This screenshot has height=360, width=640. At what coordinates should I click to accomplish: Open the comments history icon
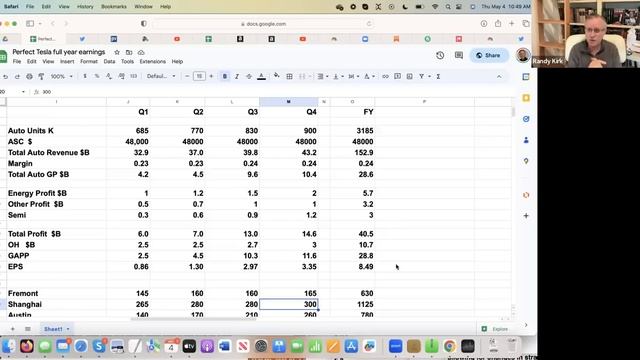click(459, 55)
